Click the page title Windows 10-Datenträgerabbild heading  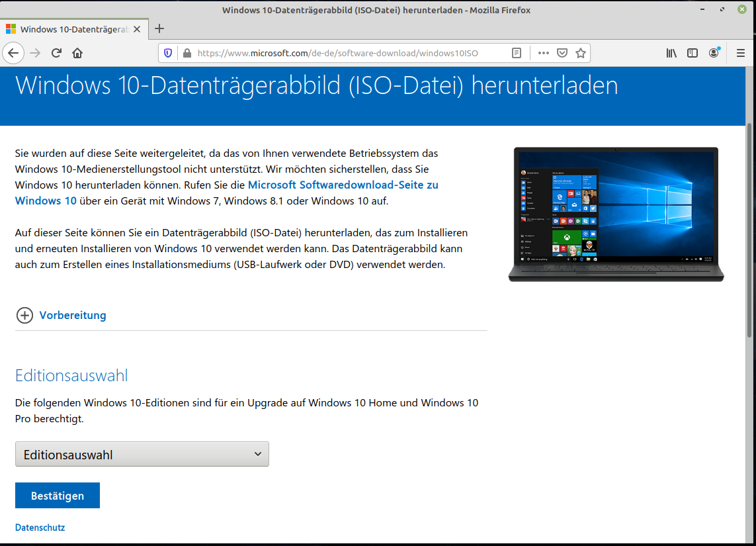(316, 85)
